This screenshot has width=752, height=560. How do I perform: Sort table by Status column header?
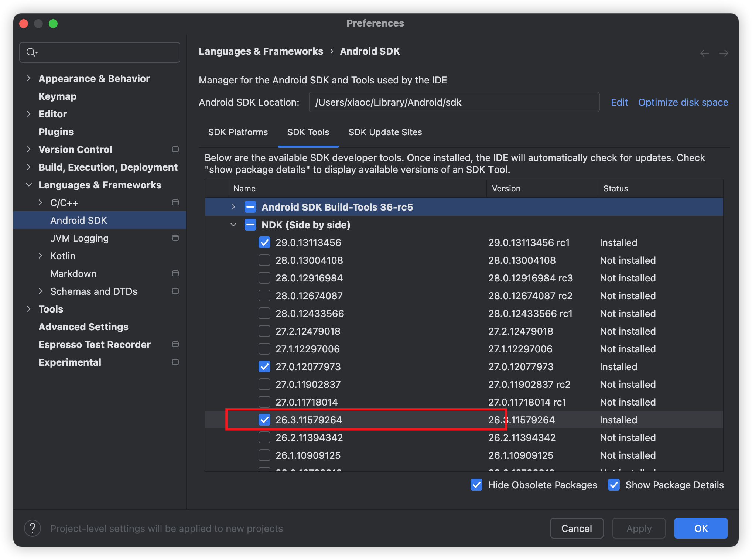[x=660, y=188]
